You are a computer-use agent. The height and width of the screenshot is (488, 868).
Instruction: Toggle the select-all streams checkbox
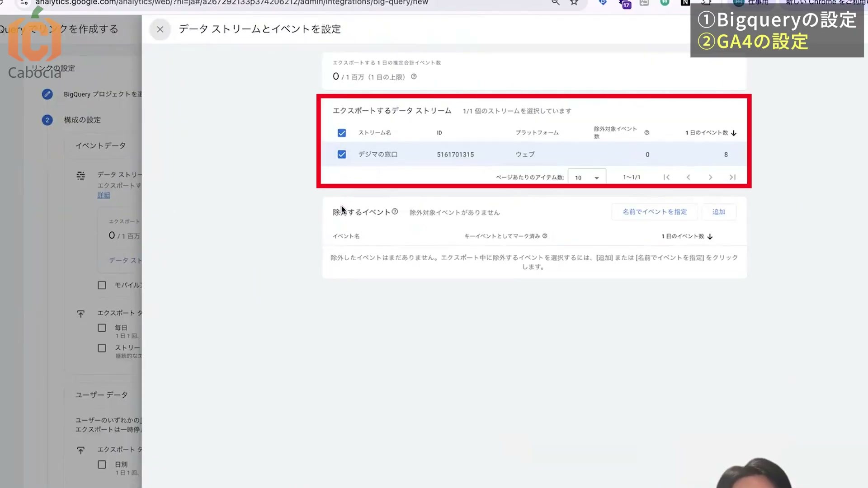[342, 133]
